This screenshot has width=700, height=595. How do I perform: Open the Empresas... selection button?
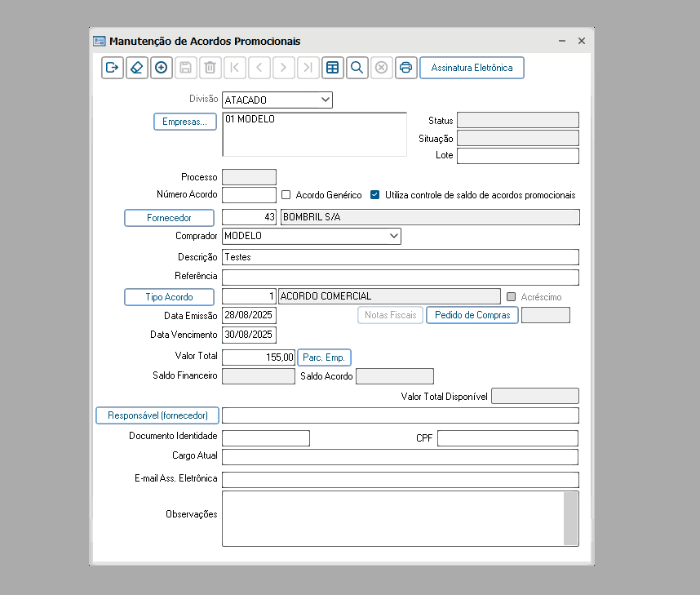click(185, 122)
